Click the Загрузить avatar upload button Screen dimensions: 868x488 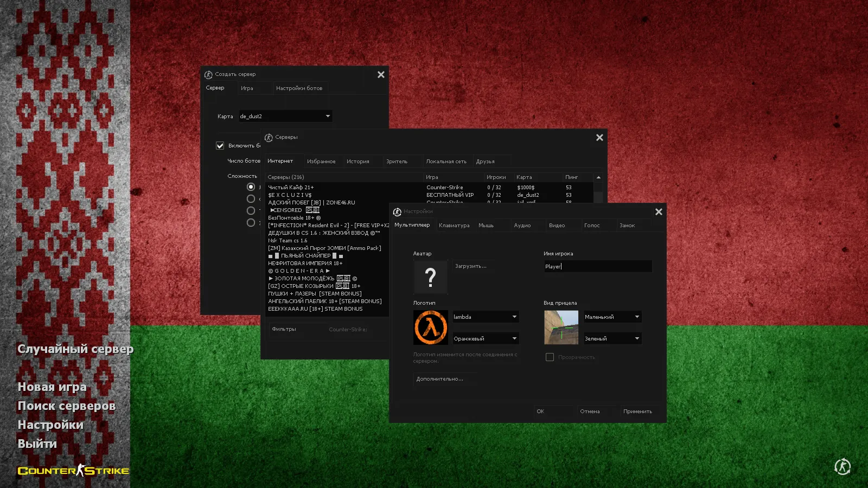click(471, 266)
